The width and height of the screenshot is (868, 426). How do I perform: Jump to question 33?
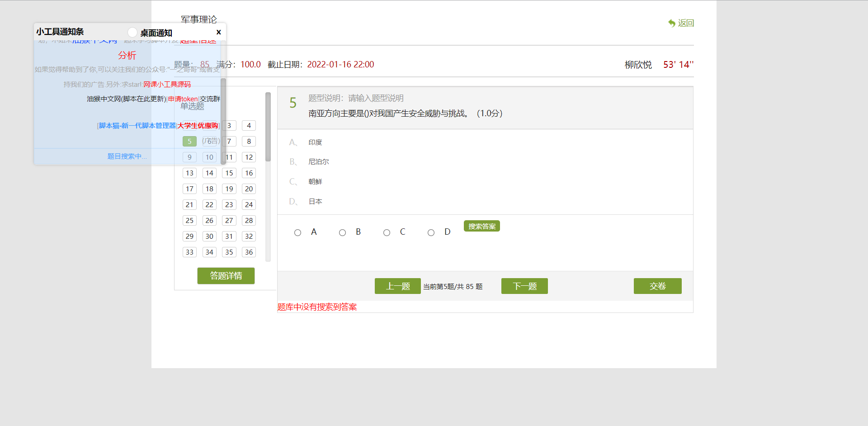click(x=189, y=252)
